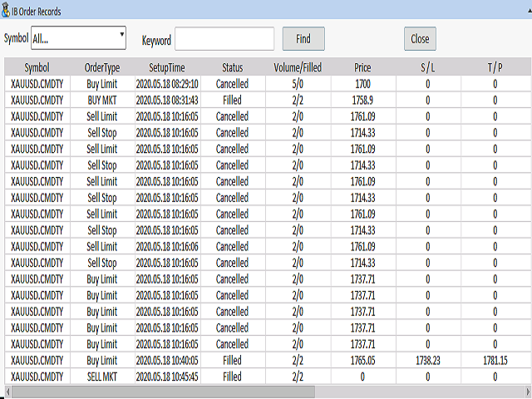Click the horizontal scrollbar thumb

pyautogui.click(x=164, y=392)
